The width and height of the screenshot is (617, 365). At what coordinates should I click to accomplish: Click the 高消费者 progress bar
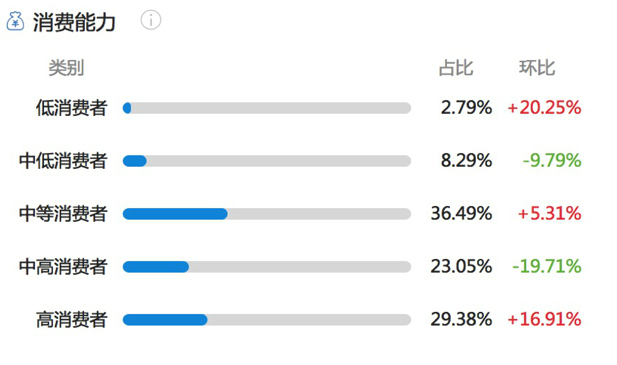267,319
